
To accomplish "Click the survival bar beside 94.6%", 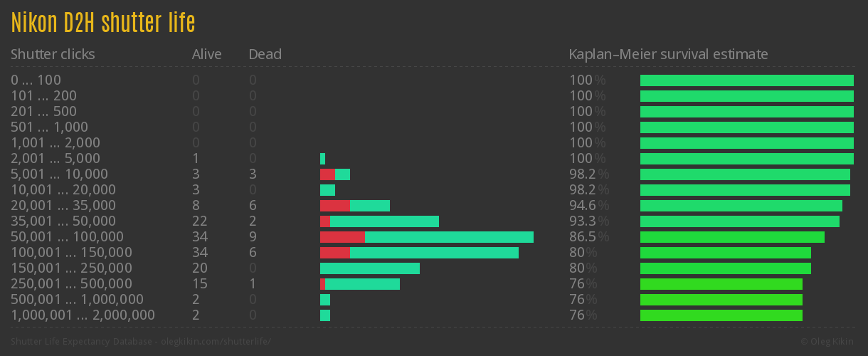I will pyautogui.click(x=741, y=206).
